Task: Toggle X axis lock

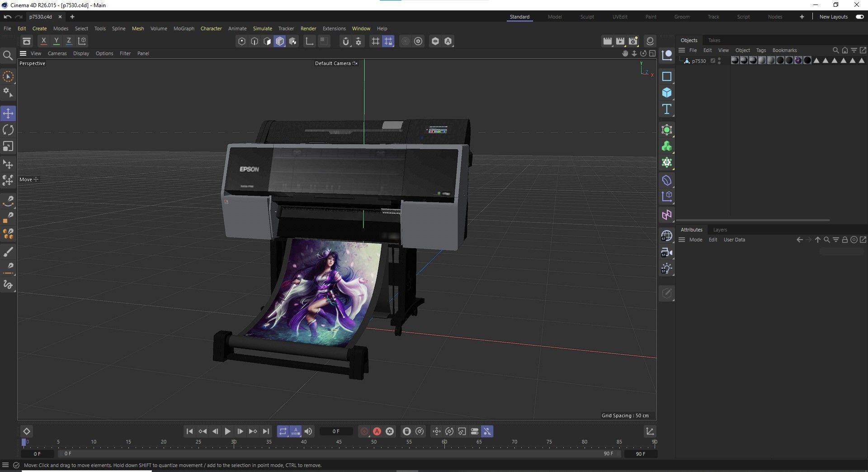Action: (x=43, y=41)
